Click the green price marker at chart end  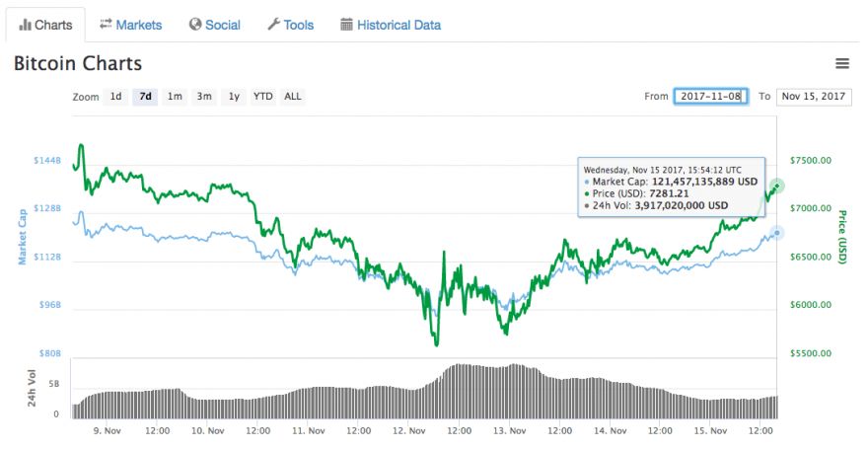777,187
